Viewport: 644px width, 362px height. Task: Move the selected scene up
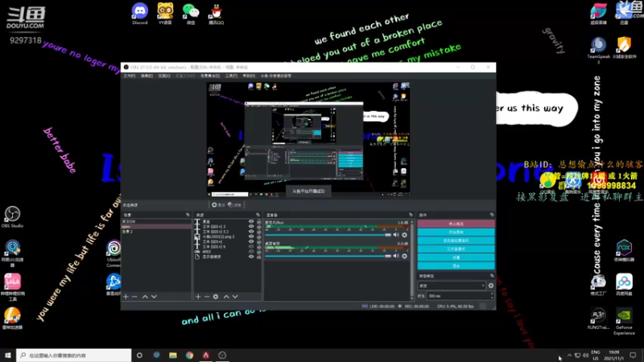[145, 296]
